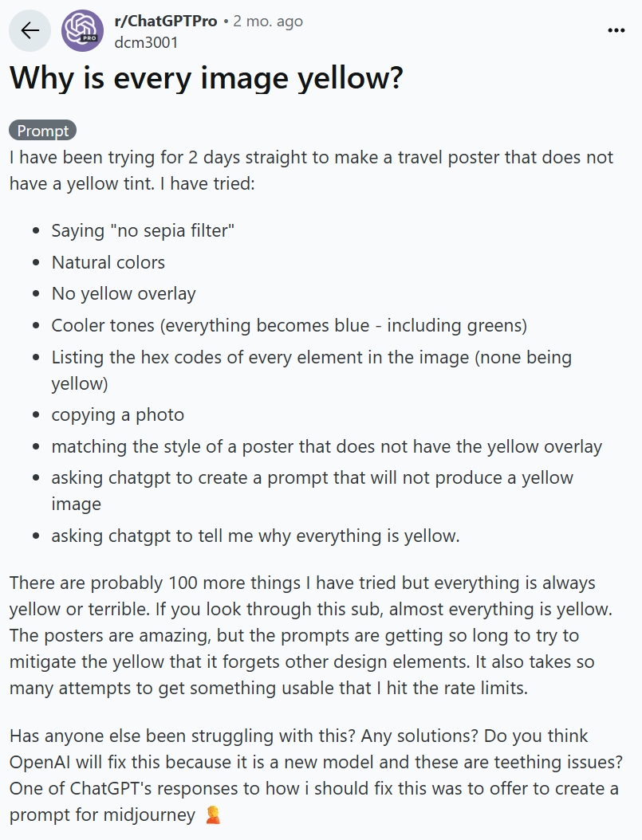This screenshot has width=642, height=840.
Task: Click the "copying a photo" bullet item
Action: [x=118, y=415]
